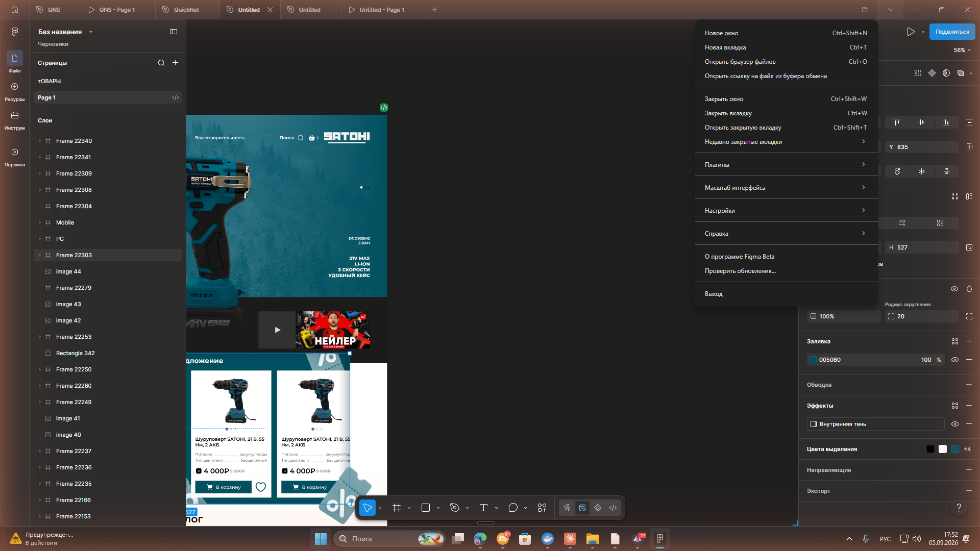Click the Поделиться share button

(x=952, y=32)
